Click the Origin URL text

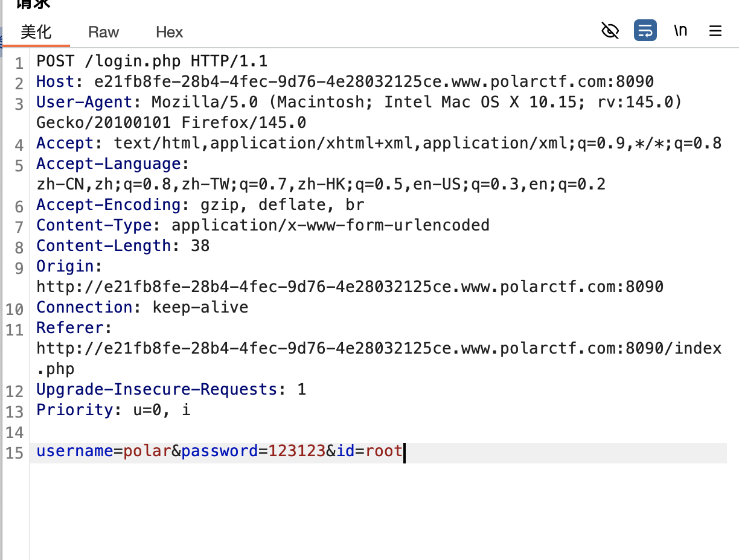(x=350, y=287)
